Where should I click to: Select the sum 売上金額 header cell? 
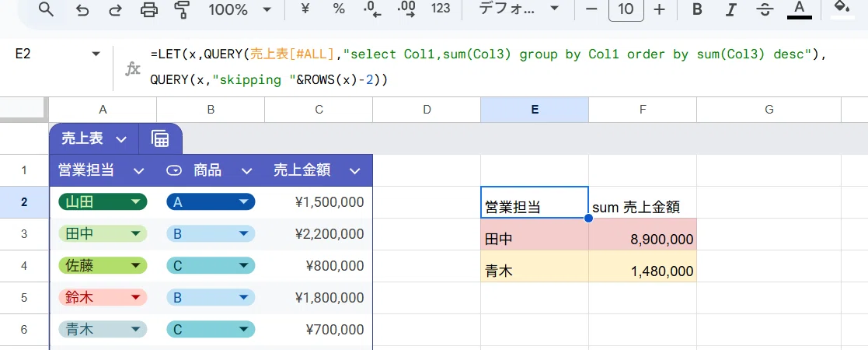coord(643,203)
